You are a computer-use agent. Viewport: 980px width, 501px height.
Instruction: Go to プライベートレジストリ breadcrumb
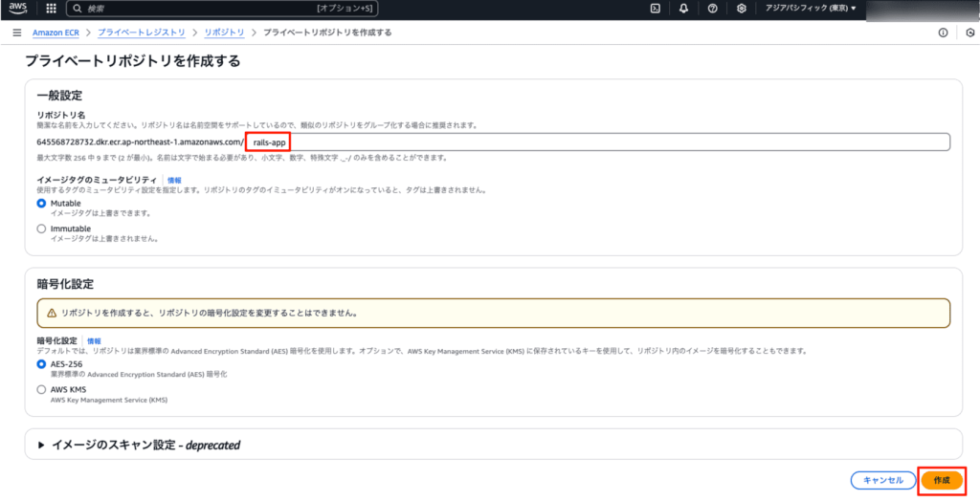[141, 33]
